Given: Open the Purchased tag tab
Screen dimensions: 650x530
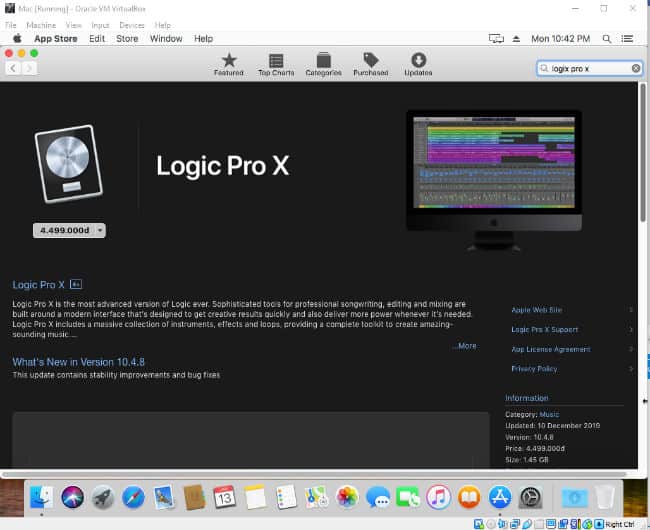Looking at the screenshot, I should point(371,65).
